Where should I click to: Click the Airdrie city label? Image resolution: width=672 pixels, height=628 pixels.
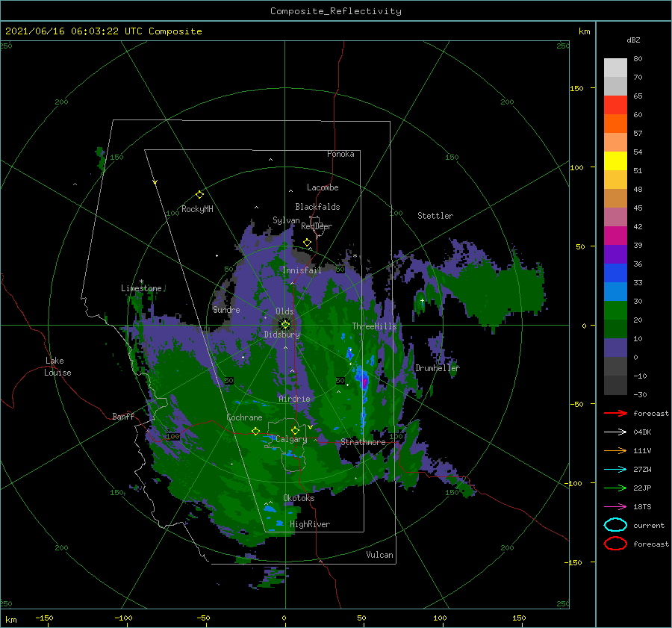coord(294,399)
